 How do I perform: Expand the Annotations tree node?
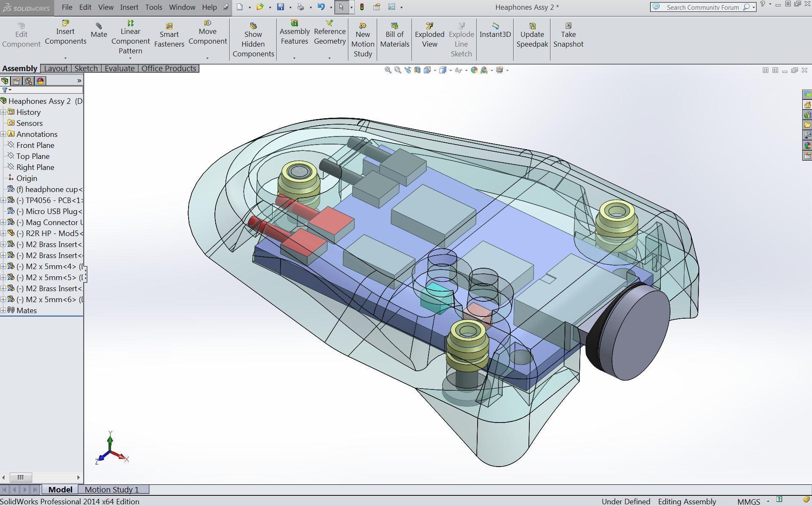click(3, 134)
